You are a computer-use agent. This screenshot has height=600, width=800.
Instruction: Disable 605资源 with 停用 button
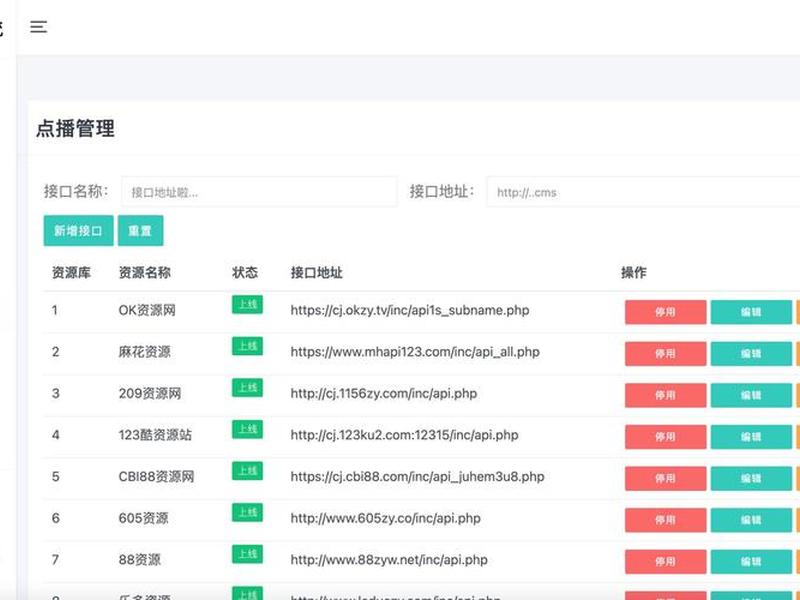[665, 520]
